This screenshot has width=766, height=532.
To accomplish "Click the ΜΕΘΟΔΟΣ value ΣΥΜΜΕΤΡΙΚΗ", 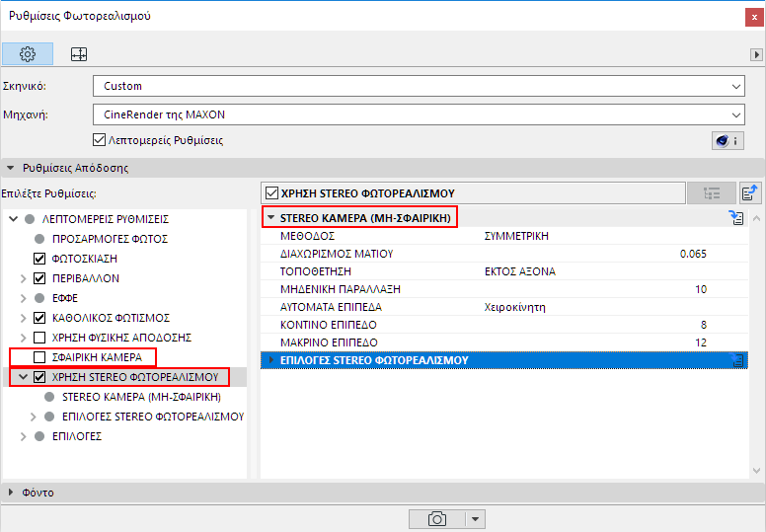I will pyautogui.click(x=516, y=236).
